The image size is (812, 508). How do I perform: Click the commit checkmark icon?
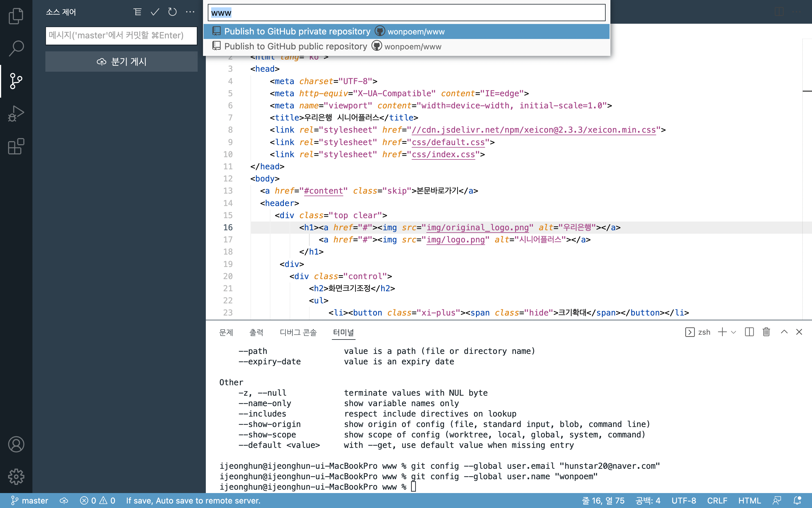pos(155,12)
